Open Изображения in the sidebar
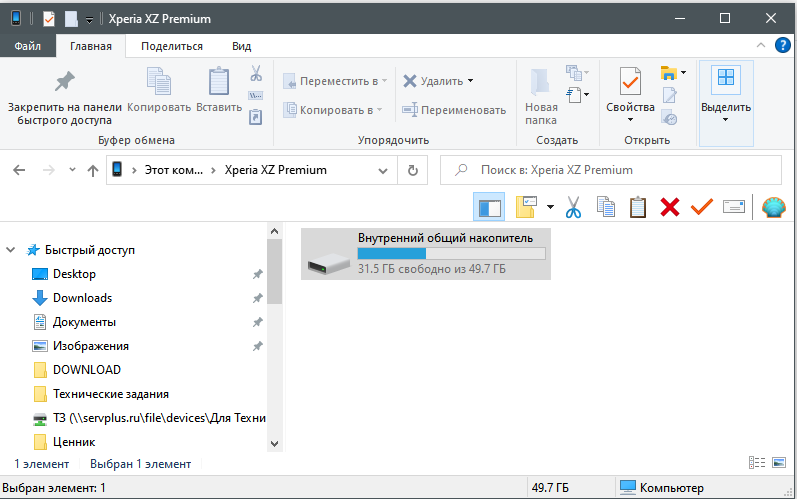Image resolution: width=797 pixels, height=499 pixels. (90, 346)
